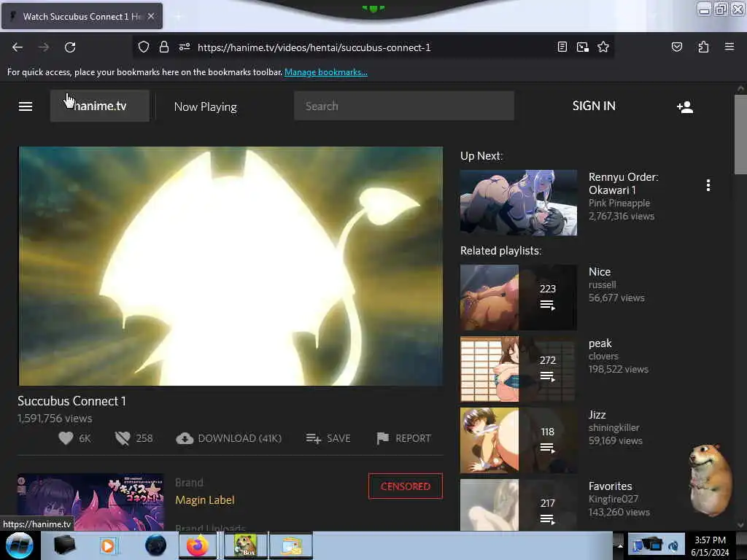Click the SIGN IN button

[594, 106]
